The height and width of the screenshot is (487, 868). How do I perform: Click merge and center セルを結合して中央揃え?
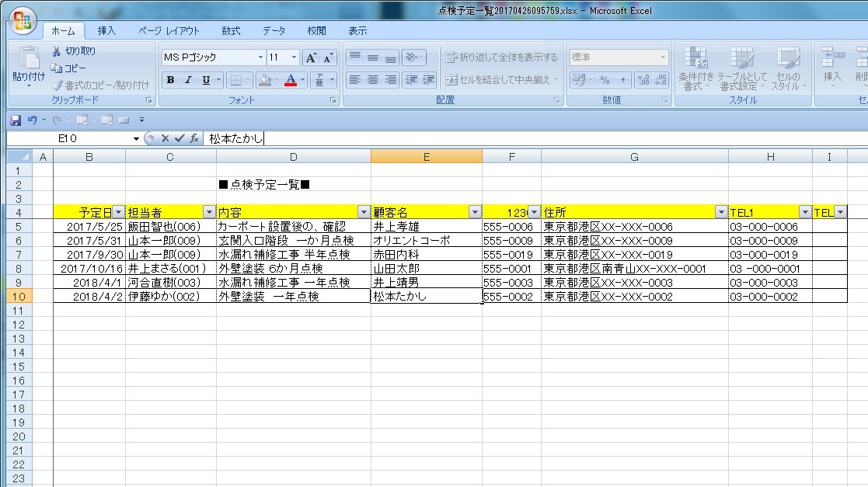tap(501, 80)
